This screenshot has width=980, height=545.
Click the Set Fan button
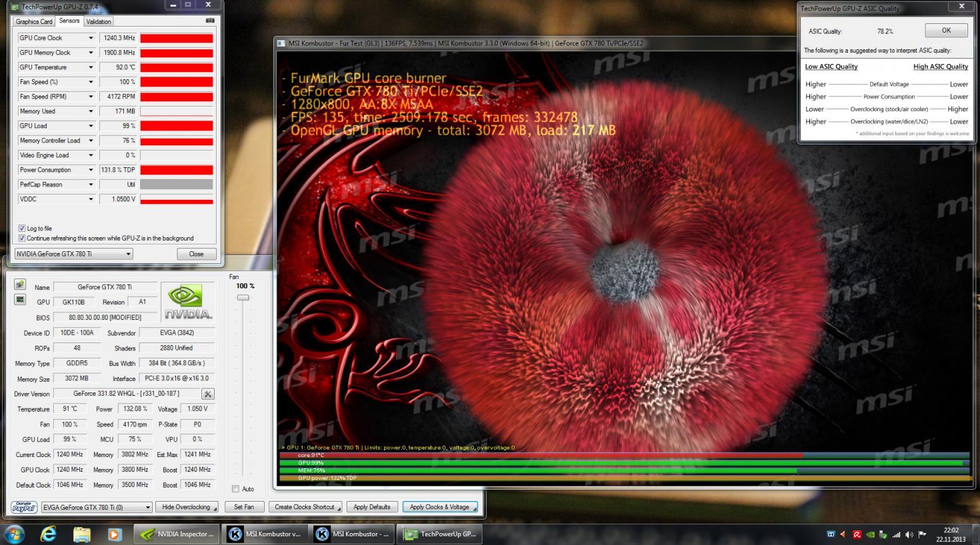coord(244,507)
